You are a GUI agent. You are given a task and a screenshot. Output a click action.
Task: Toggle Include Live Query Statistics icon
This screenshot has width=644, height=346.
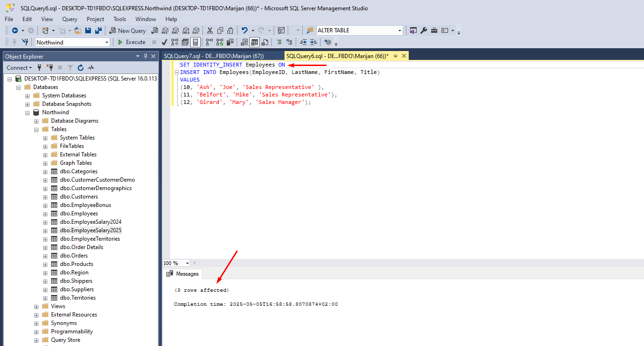(x=220, y=42)
